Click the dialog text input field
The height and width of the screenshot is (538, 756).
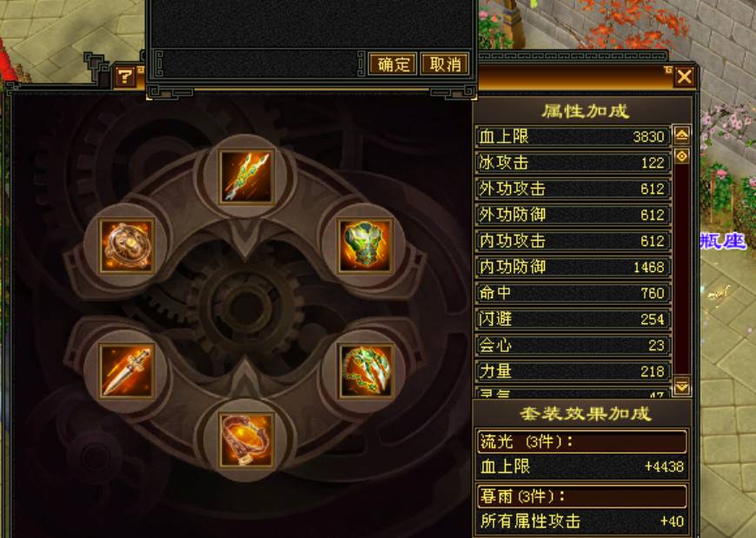point(261,63)
